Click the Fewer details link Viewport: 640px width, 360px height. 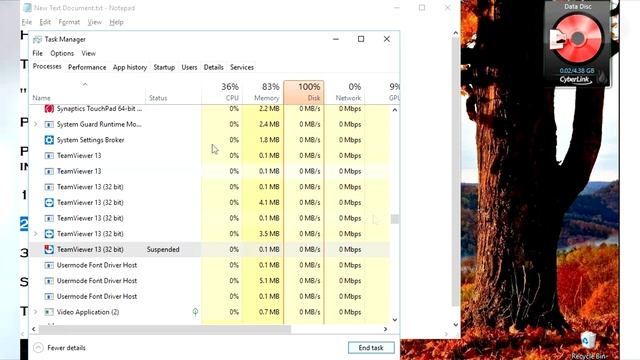[66, 348]
